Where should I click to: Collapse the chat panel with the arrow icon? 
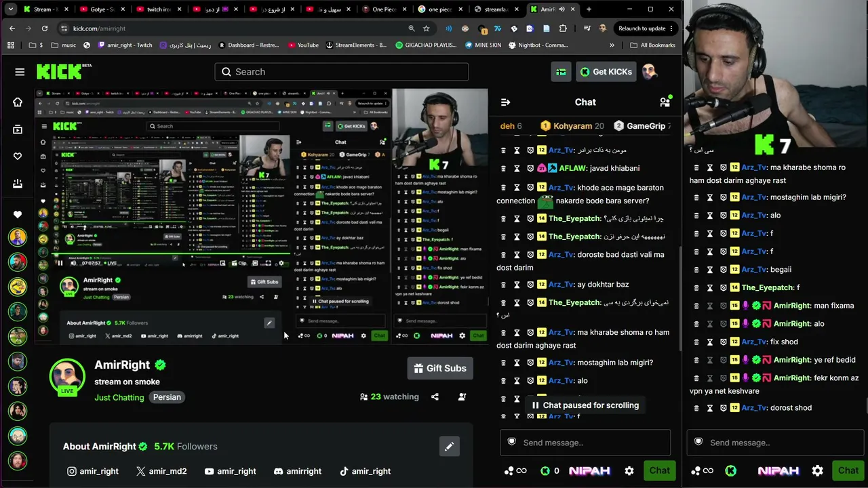(505, 102)
